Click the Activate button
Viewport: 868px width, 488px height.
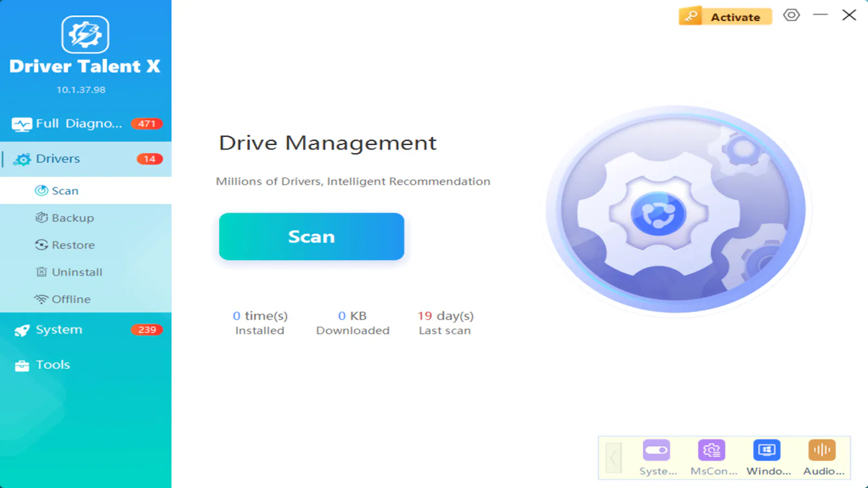[725, 16]
